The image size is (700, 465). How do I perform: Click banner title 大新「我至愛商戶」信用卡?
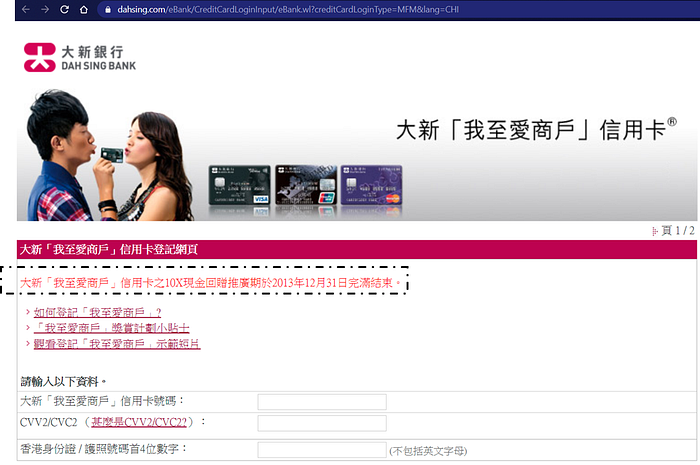[536, 130]
